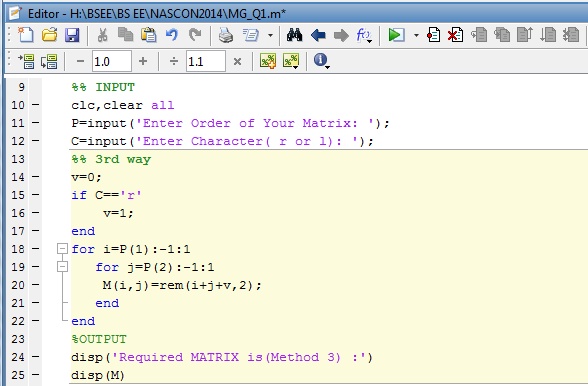The width and height of the screenshot is (588, 386).
Task: Cut selection using the scissors icon
Action: (102, 35)
